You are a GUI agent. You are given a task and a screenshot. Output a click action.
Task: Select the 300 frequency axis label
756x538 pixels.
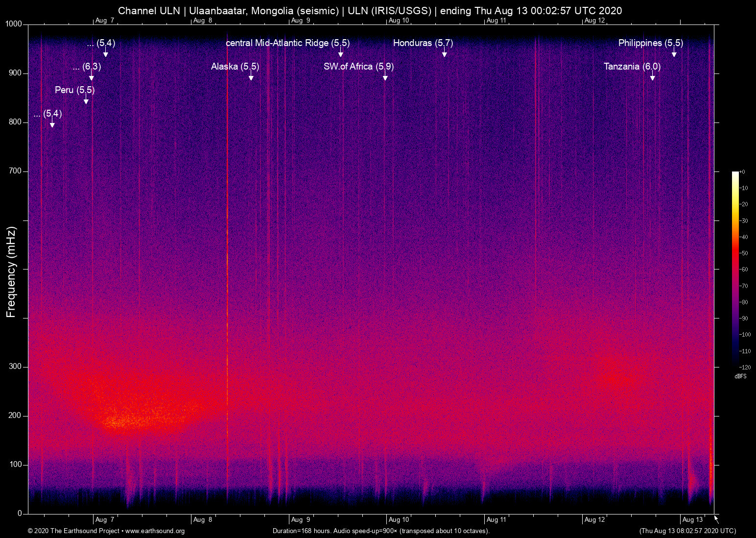coord(15,366)
